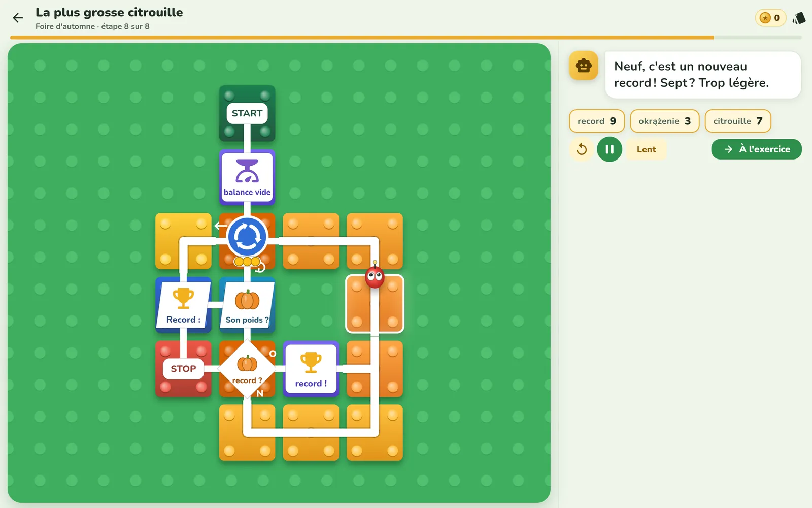Click the progress bar at top

406,38
